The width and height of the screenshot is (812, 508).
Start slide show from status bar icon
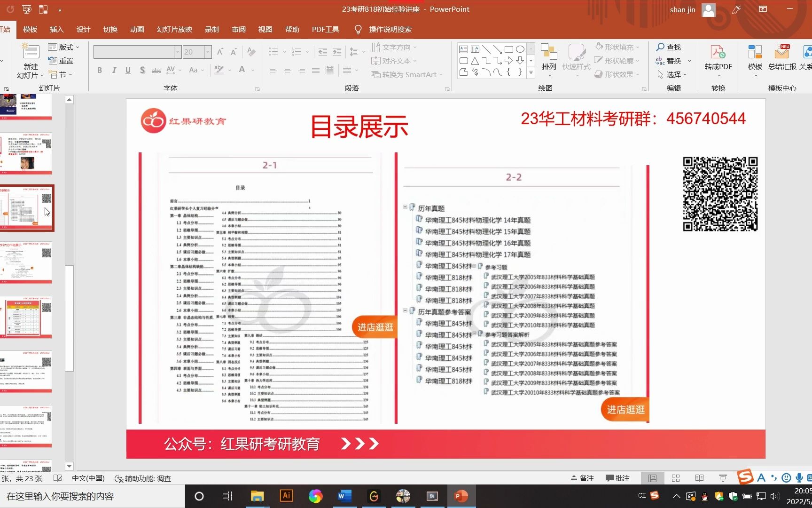[x=723, y=478]
